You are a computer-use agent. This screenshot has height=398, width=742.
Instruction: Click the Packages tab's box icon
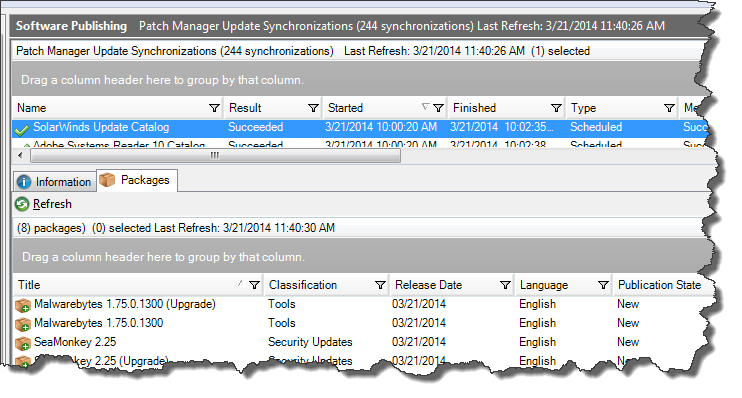tap(107, 180)
